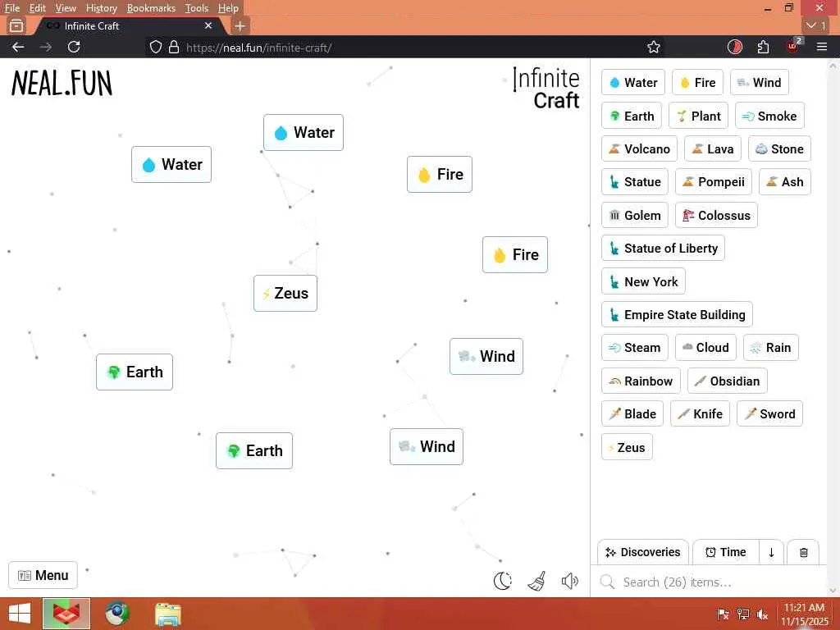Open the Menu button
Screen dimensions: 840x630
(x=43, y=575)
